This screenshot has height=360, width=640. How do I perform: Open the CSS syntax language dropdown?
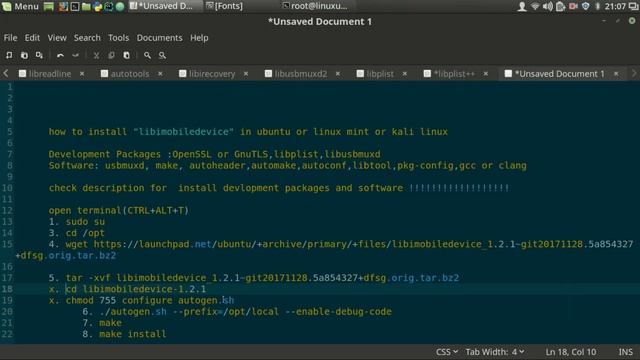click(447, 352)
